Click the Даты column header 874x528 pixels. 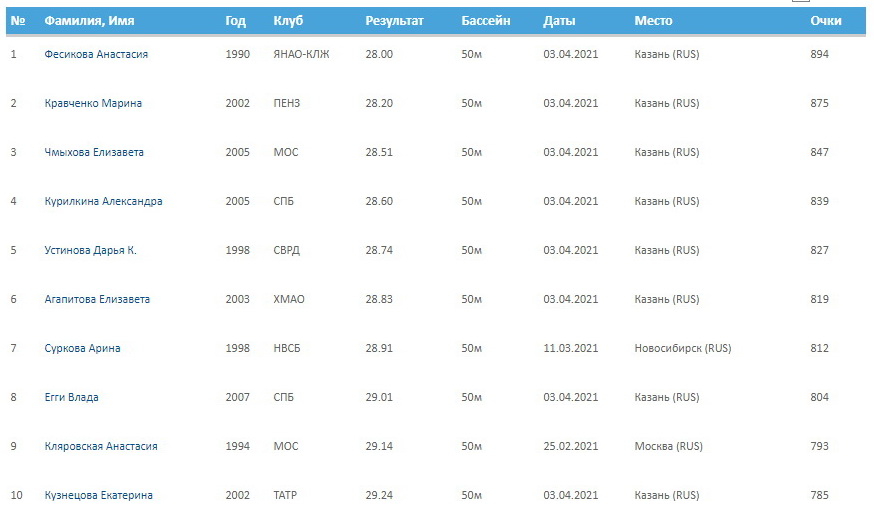559,21
